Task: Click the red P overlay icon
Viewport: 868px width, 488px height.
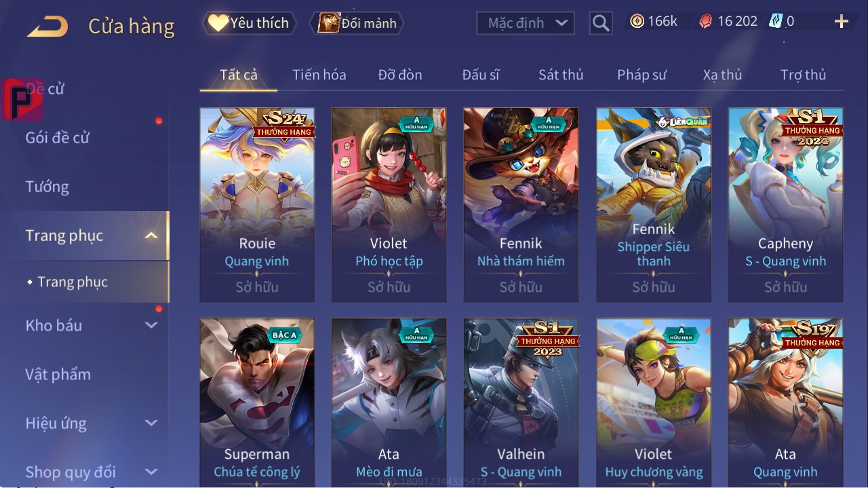Action: point(22,99)
